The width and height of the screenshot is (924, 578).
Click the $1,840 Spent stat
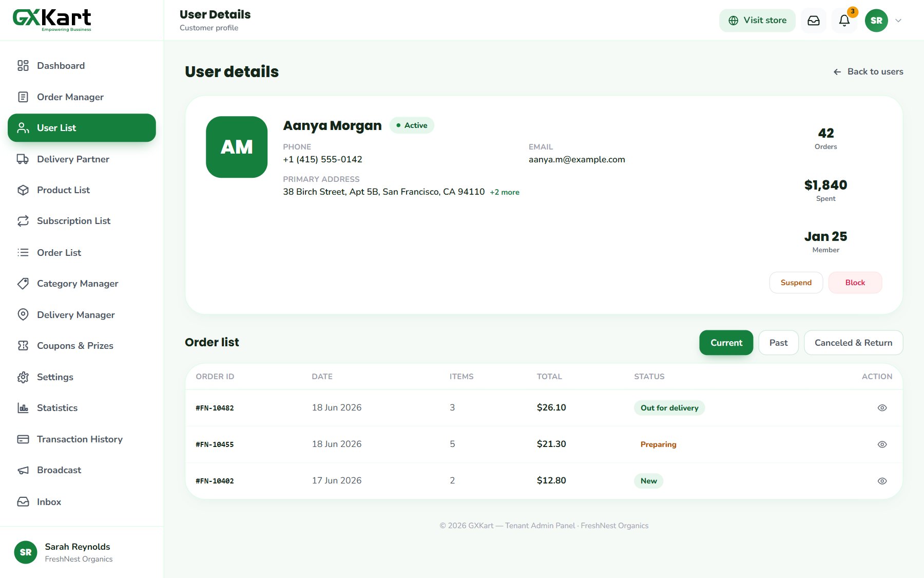[825, 190]
